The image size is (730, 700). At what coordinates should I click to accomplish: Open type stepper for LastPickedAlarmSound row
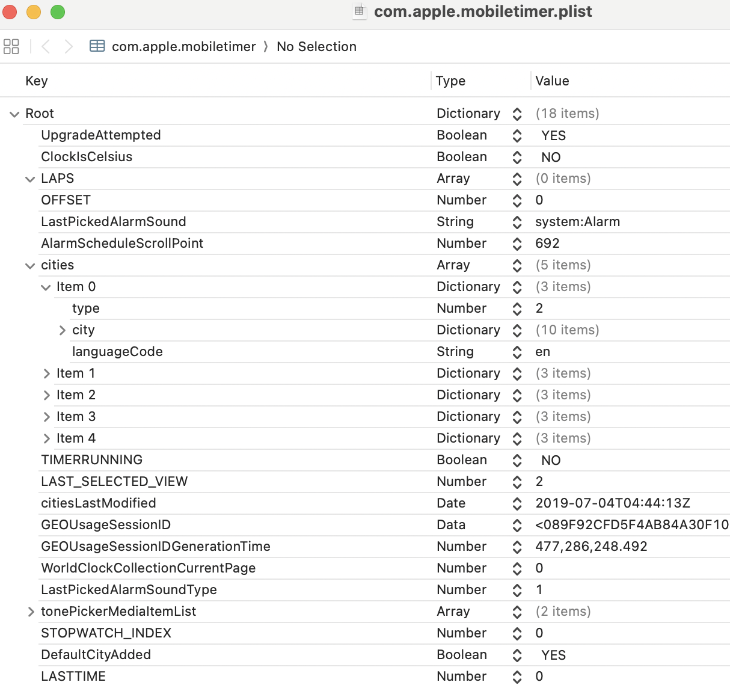click(x=517, y=223)
